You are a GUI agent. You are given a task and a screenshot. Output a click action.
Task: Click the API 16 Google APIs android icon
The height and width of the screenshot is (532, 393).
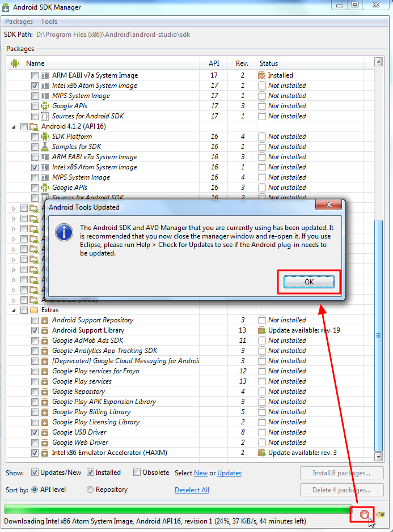click(45, 188)
